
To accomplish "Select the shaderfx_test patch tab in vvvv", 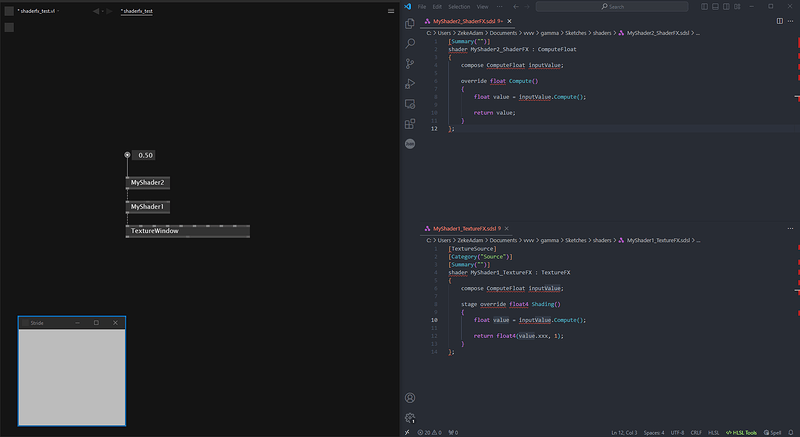I will tap(136, 11).
